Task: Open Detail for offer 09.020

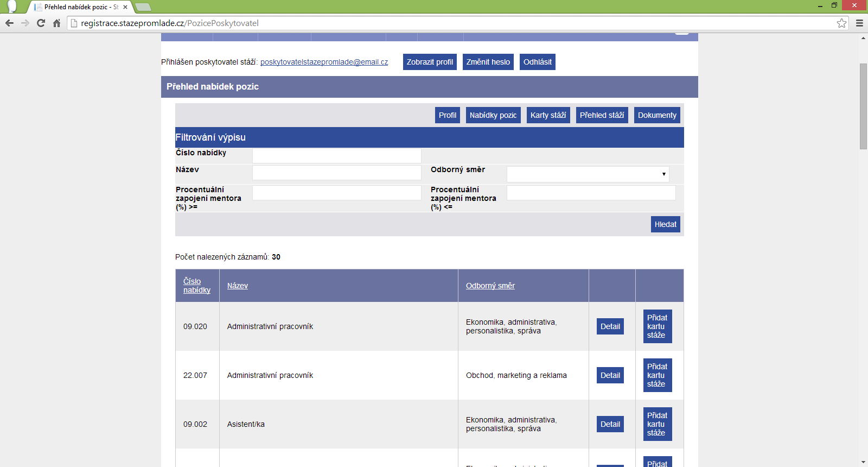Action: 610,326
